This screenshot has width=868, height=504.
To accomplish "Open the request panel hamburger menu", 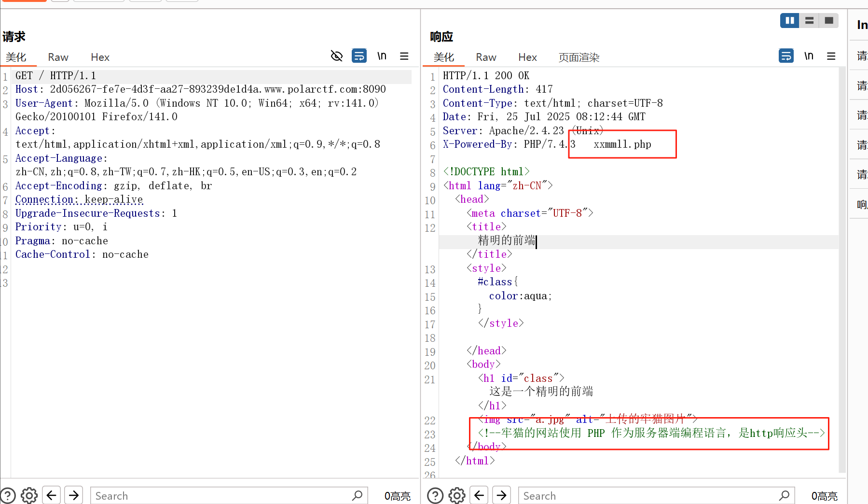I will tap(404, 56).
